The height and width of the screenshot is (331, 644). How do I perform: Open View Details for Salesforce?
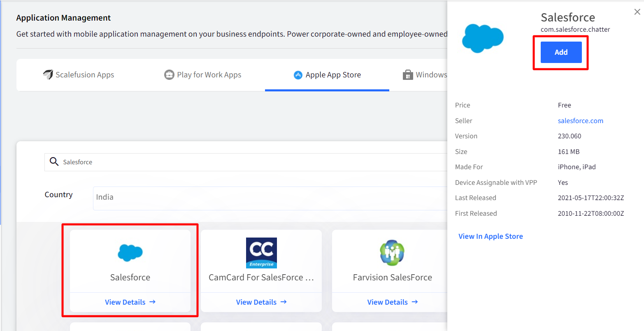pyautogui.click(x=130, y=302)
